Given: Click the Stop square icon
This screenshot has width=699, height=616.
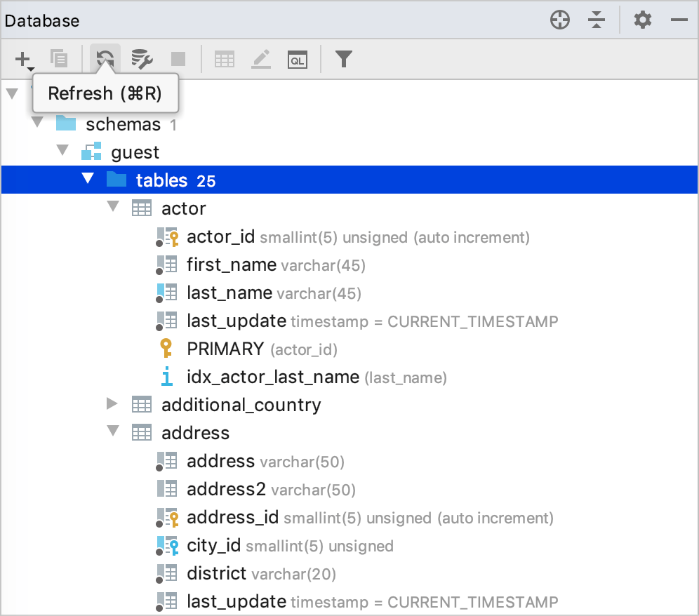Looking at the screenshot, I should [x=178, y=59].
